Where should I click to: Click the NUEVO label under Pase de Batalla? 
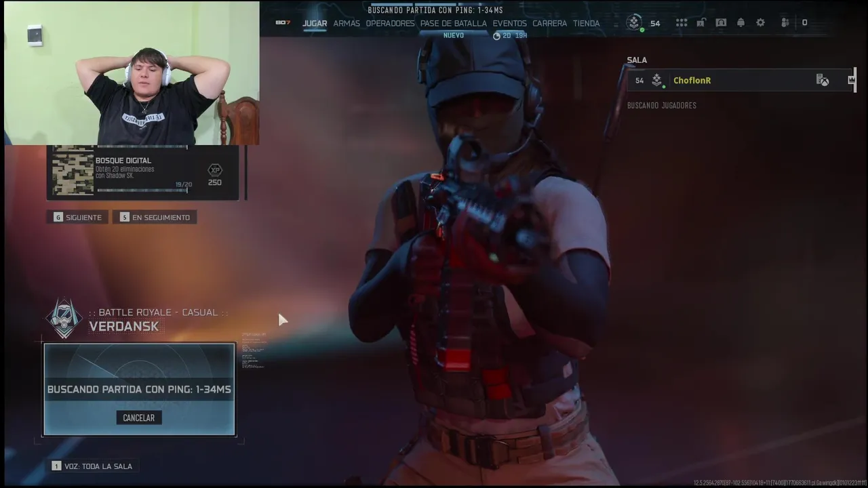(454, 35)
